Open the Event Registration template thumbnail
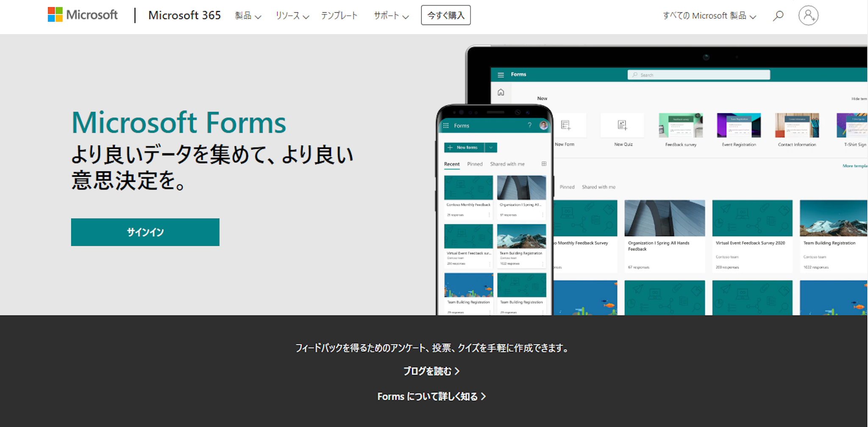868x427 pixels. pyautogui.click(x=739, y=125)
